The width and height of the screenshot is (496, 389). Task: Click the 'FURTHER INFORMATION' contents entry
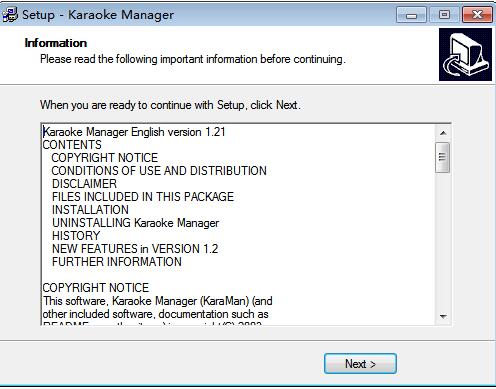tap(117, 262)
